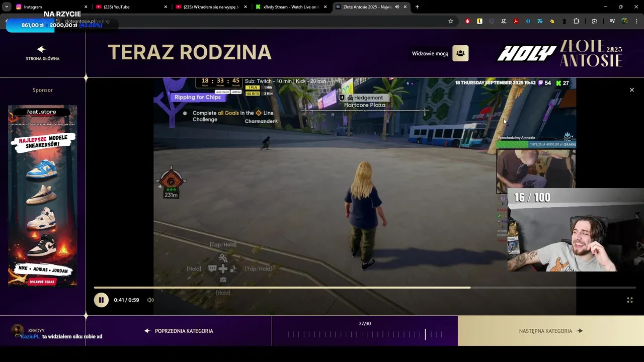Click the Sprawdź Teraz button on the ad
Screen dimensions: 644x362
42,282
